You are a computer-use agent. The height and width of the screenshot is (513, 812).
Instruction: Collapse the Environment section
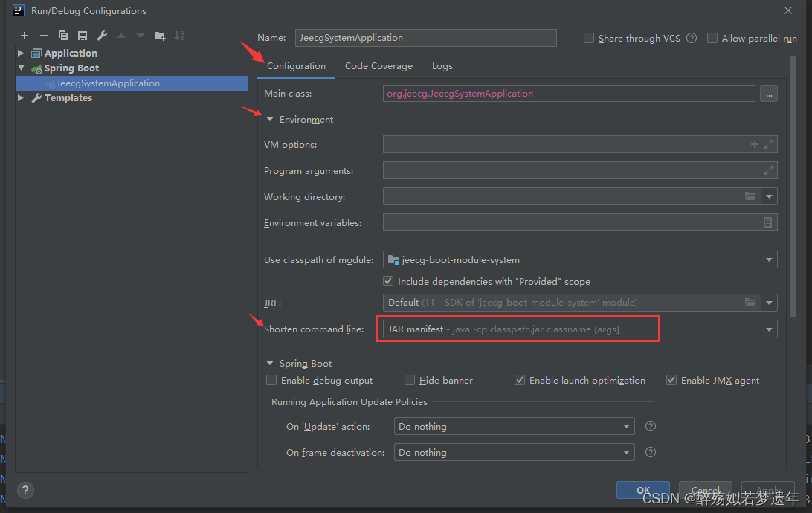[269, 119]
